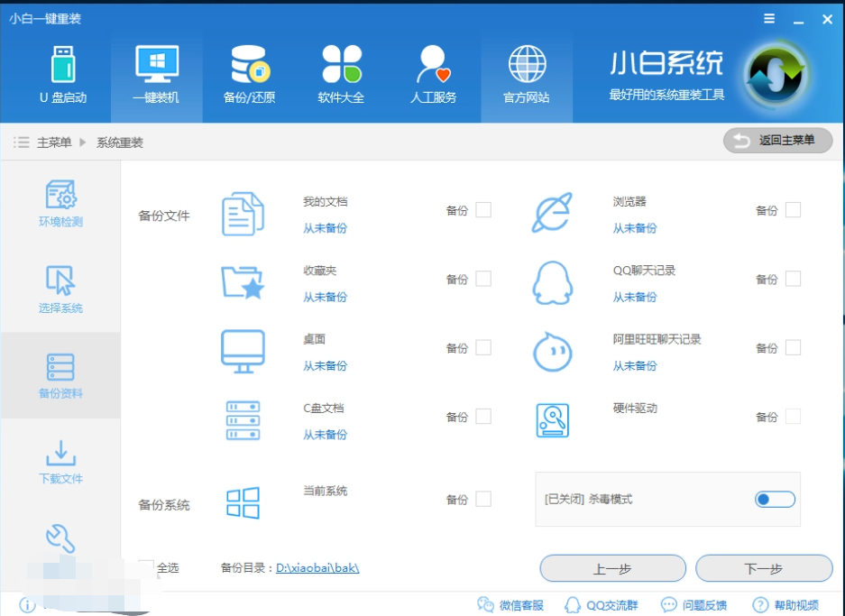Open the 备份/还原 database icon
Viewport: 845px width, 616px height.
click(x=250, y=64)
